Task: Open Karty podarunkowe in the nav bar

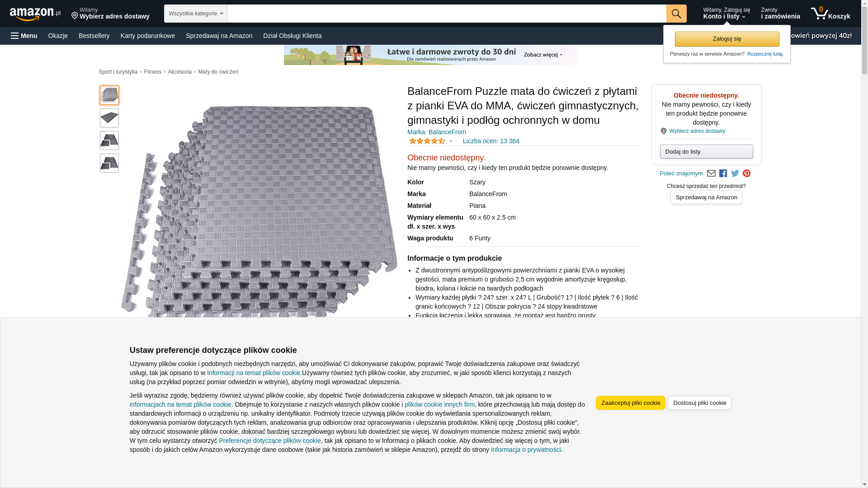Action: click(x=147, y=36)
